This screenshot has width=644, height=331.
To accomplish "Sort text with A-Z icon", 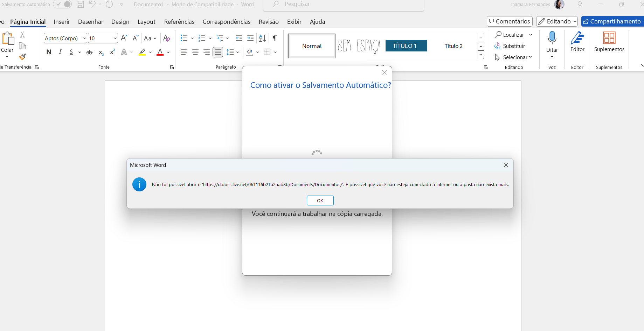I will point(263,38).
